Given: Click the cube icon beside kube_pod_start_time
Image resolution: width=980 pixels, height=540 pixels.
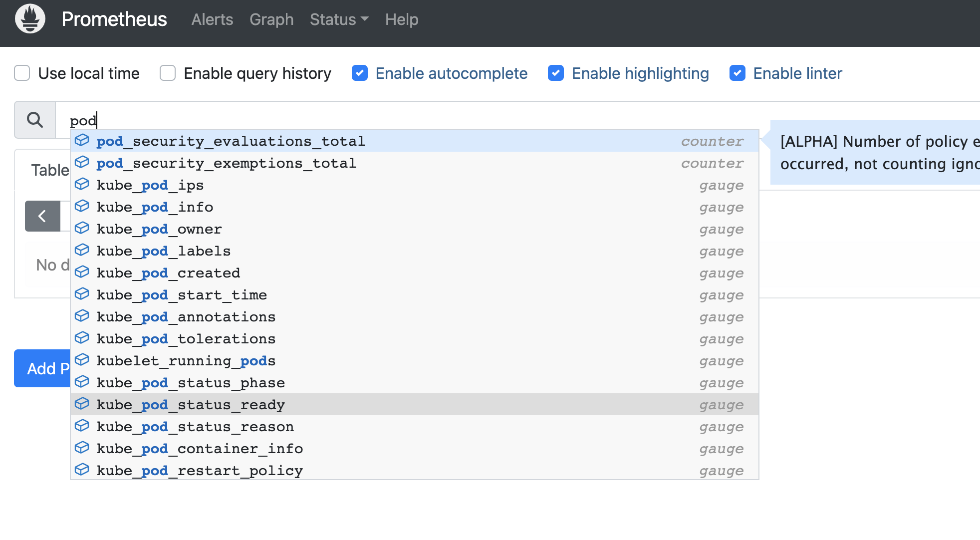Looking at the screenshot, I should 82,294.
